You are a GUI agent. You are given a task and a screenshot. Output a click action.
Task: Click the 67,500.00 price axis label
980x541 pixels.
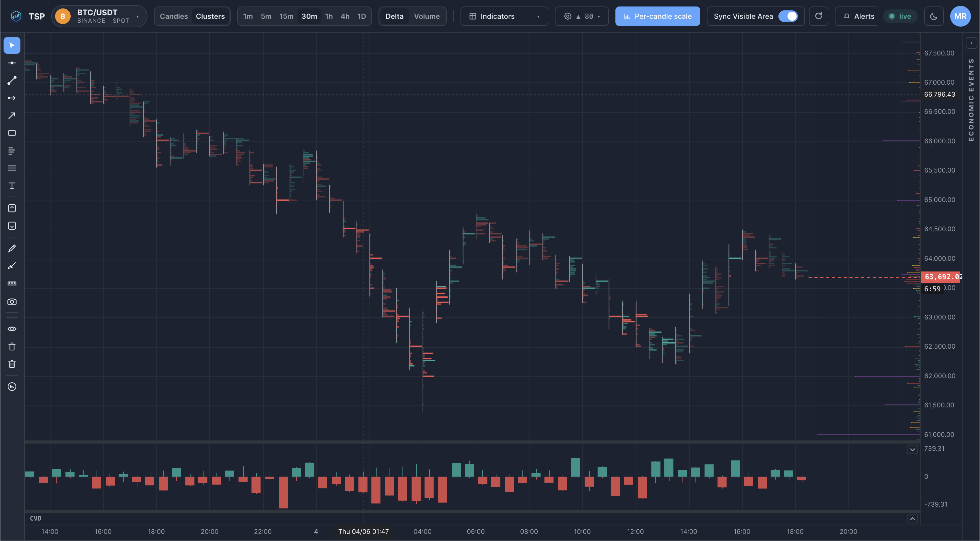coord(939,53)
